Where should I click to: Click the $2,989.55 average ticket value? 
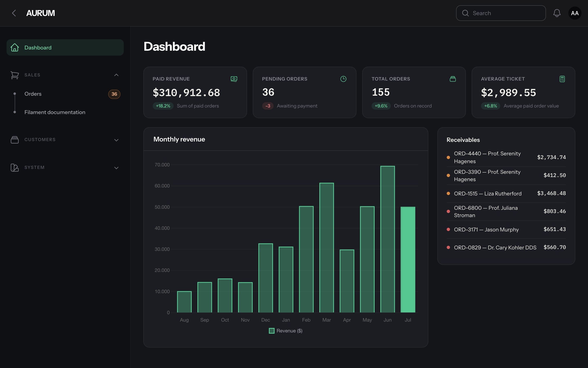509,93
